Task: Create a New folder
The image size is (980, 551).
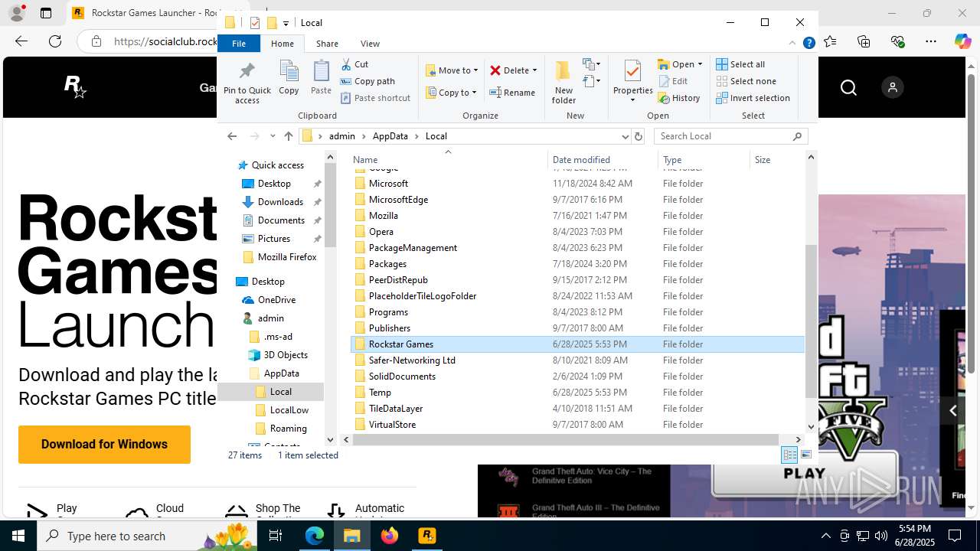Action: (563, 82)
